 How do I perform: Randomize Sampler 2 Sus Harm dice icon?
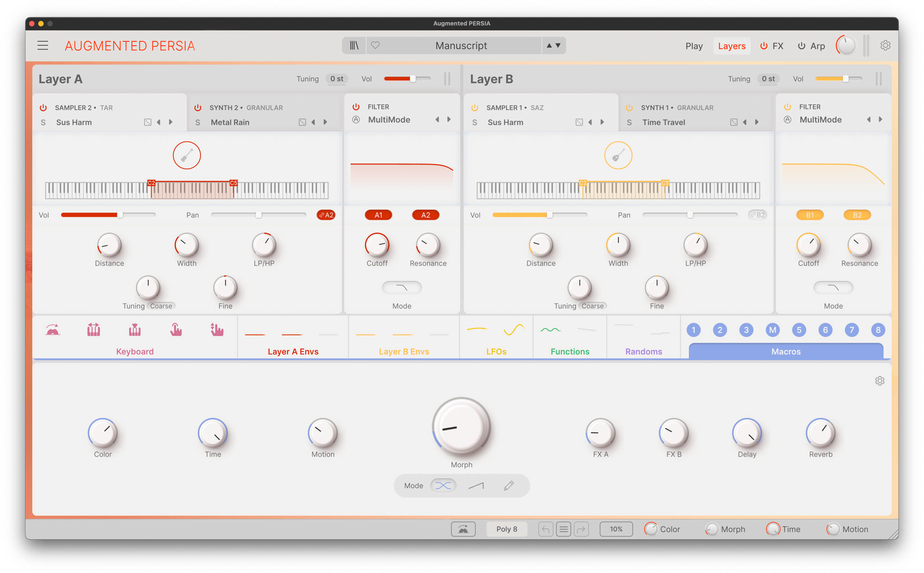point(148,122)
